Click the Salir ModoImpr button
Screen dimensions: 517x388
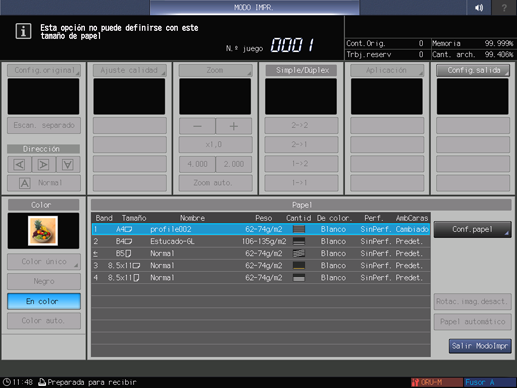pyautogui.click(x=480, y=346)
